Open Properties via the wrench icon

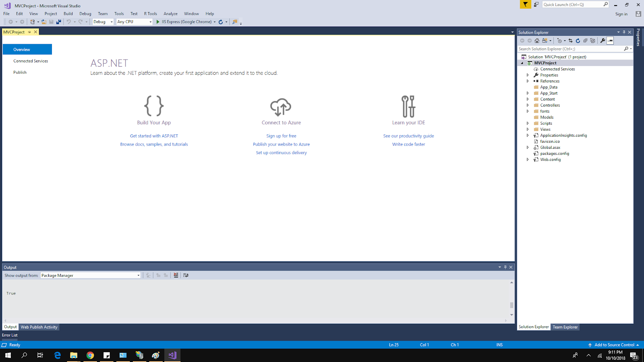click(x=603, y=40)
